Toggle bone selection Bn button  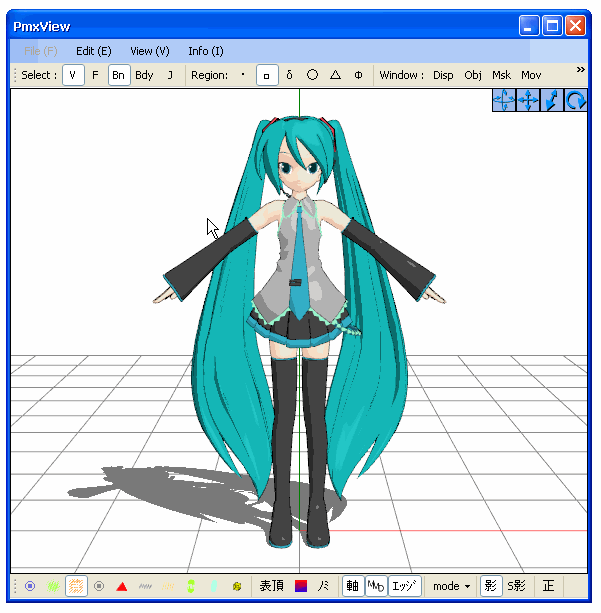click(118, 75)
